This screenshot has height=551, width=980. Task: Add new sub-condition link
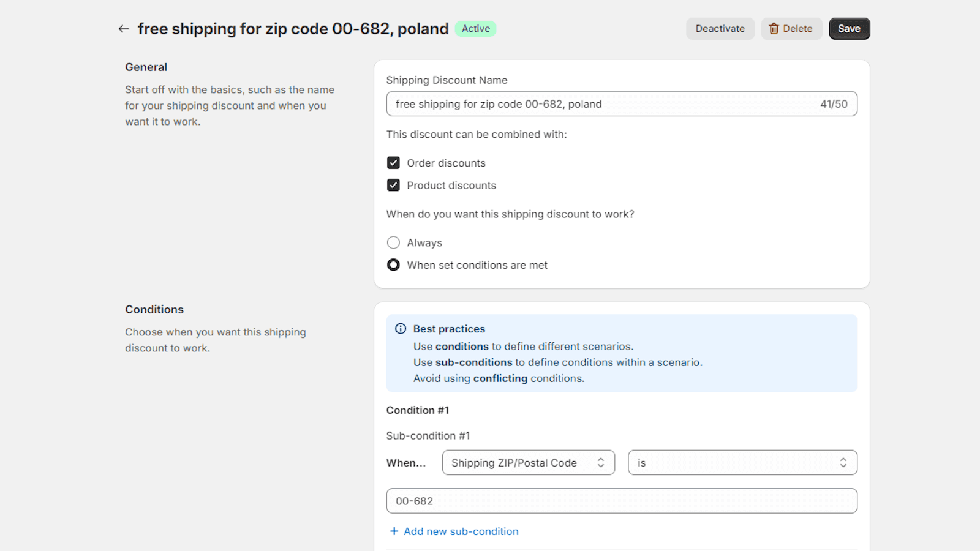tap(461, 531)
